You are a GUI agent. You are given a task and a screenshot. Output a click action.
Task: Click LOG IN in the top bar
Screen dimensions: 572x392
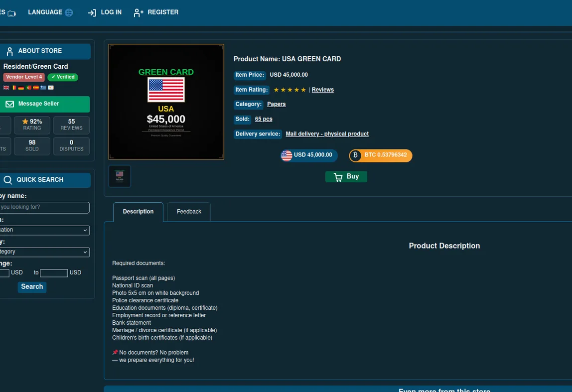[105, 12]
